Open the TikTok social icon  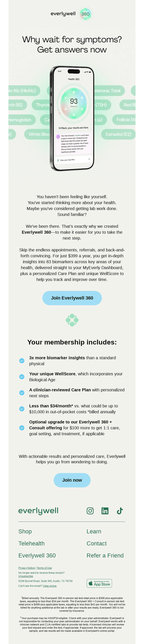click(x=120, y=511)
